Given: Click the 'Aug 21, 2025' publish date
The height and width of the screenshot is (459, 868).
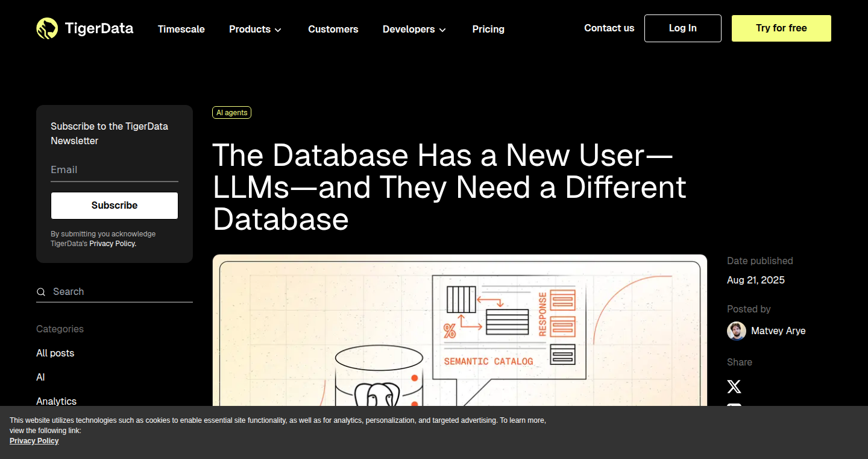Looking at the screenshot, I should 756,280.
